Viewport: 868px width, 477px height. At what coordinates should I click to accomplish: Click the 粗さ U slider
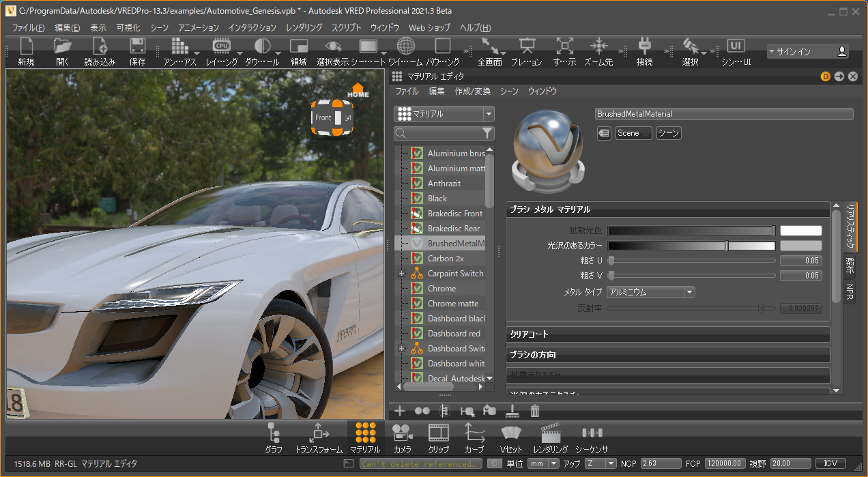(x=691, y=261)
